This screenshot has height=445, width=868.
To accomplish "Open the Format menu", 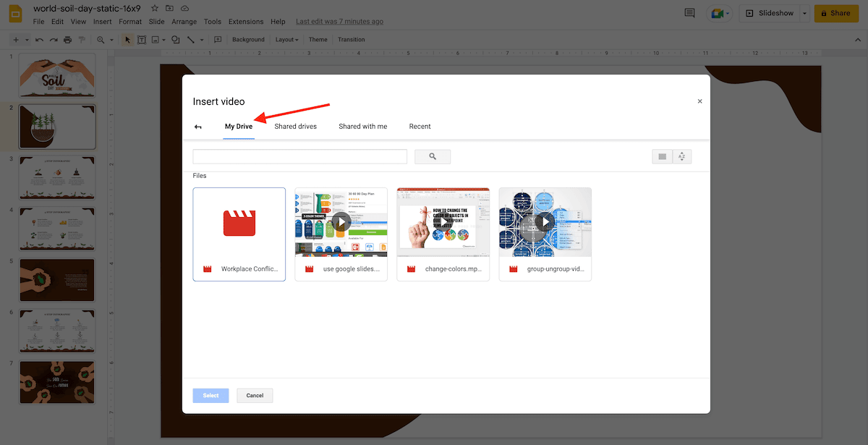I will [x=130, y=22].
